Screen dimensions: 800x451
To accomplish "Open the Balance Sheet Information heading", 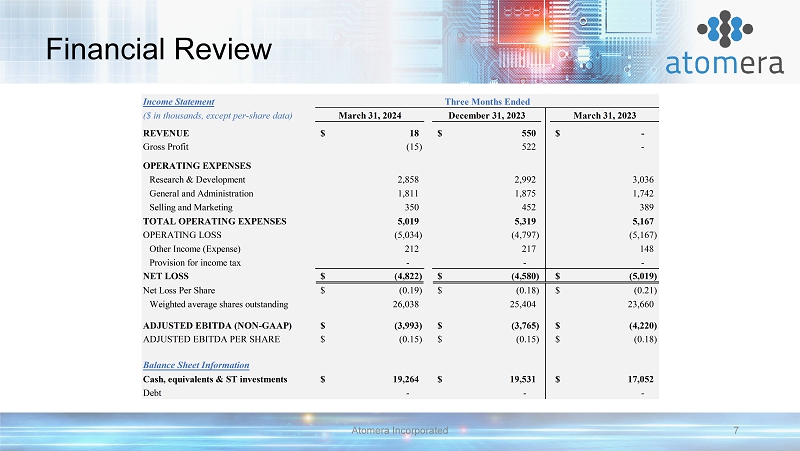I will (196, 364).
